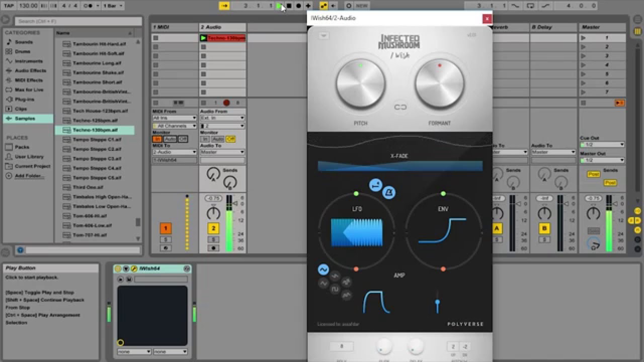Click the NEW button in top bar
The width and height of the screenshot is (644, 362).
coord(362,6)
